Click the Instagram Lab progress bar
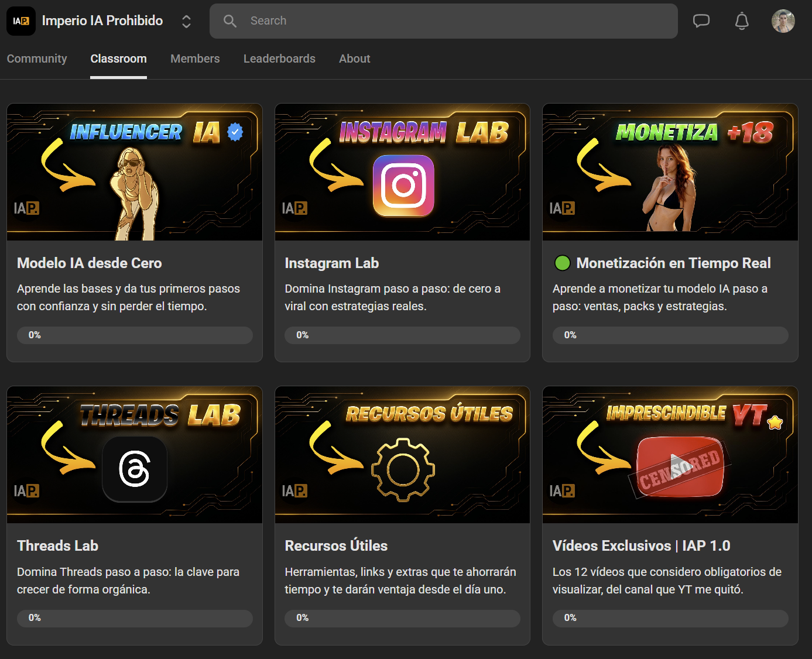 402,335
